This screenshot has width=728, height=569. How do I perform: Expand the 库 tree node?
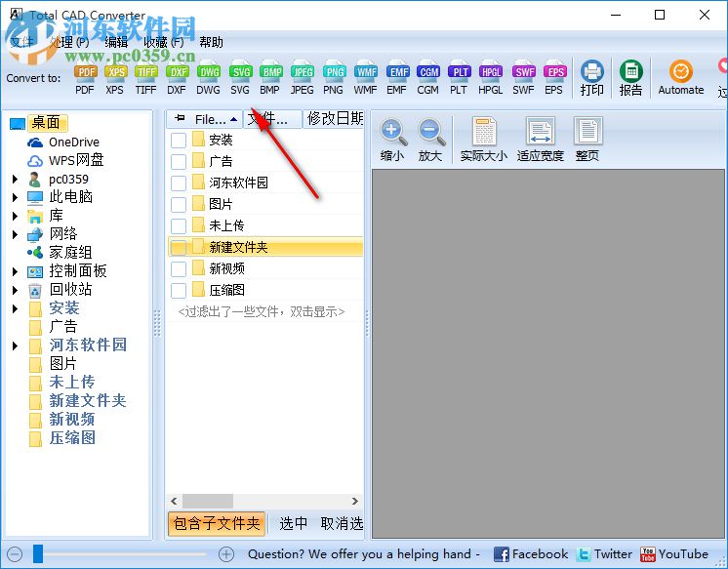15,216
